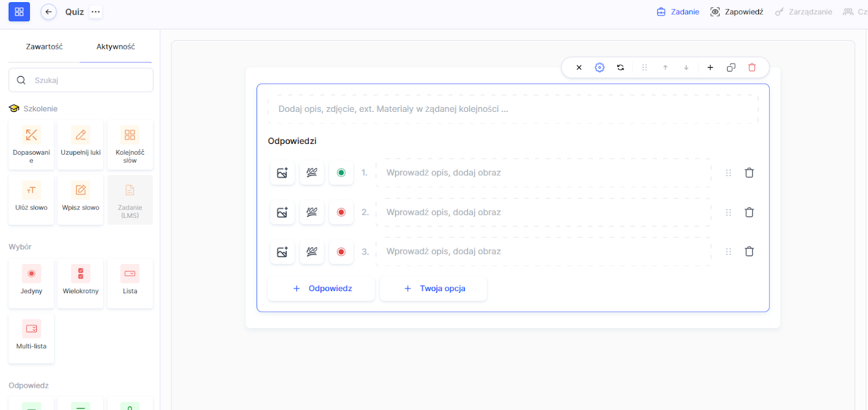
Task: Select answer 2 correctness radio button
Action: 341,212
